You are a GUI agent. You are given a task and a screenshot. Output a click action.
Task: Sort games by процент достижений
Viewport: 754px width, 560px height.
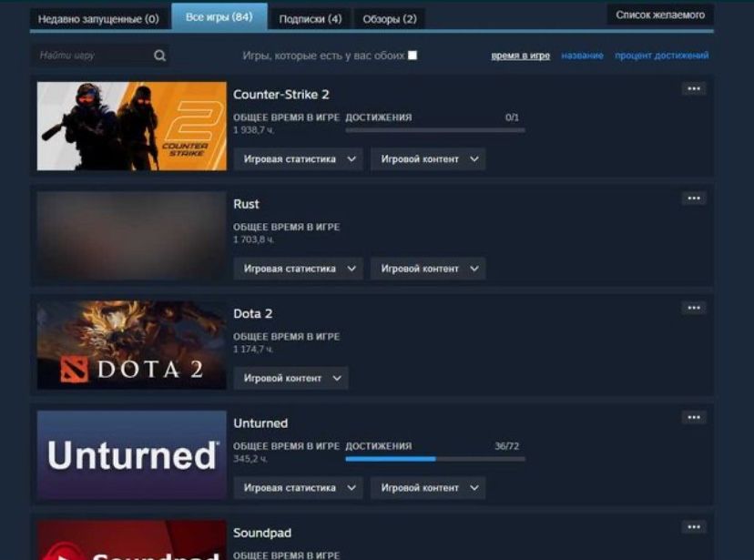pos(662,56)
